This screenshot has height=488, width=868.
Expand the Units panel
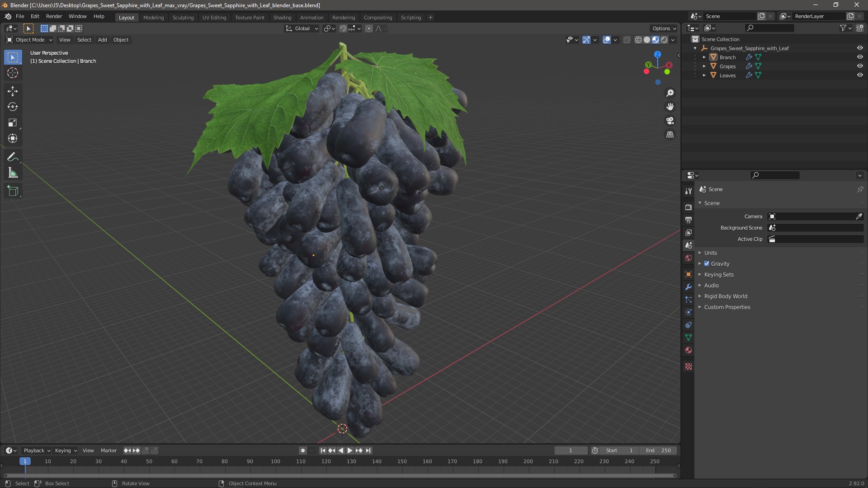[710, 253]
